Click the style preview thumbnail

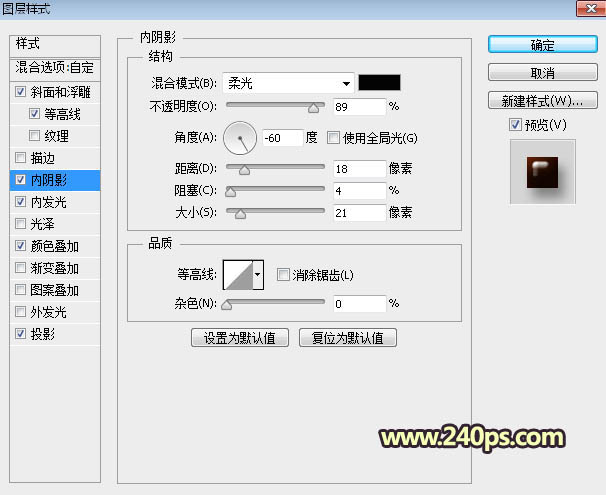pyautogui.click(x=543, y=172)
